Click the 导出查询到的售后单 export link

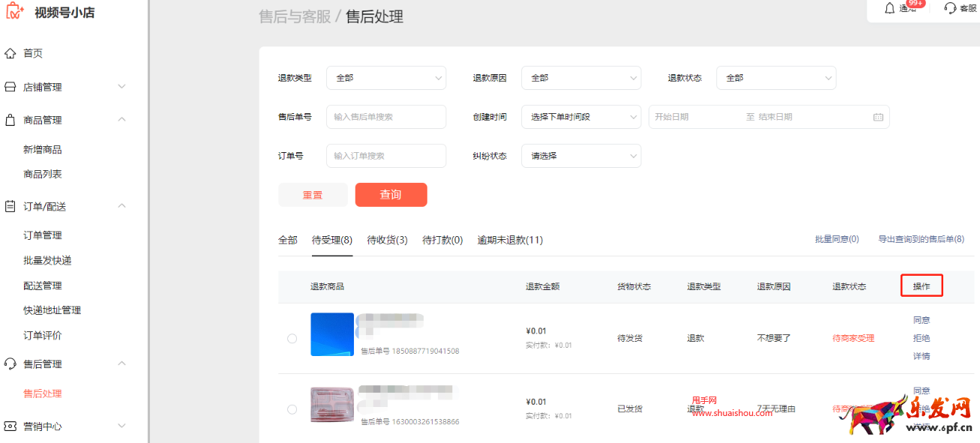(920, 240)
